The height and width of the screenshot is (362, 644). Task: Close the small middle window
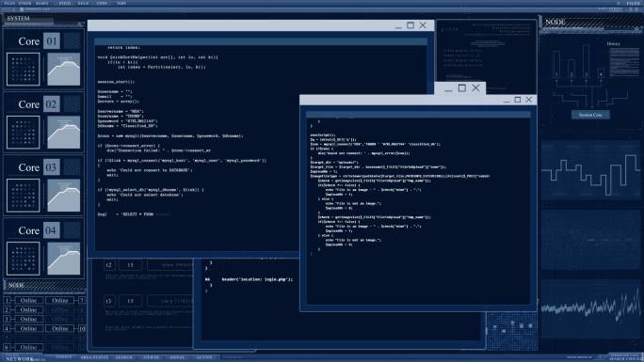[475, 87]
